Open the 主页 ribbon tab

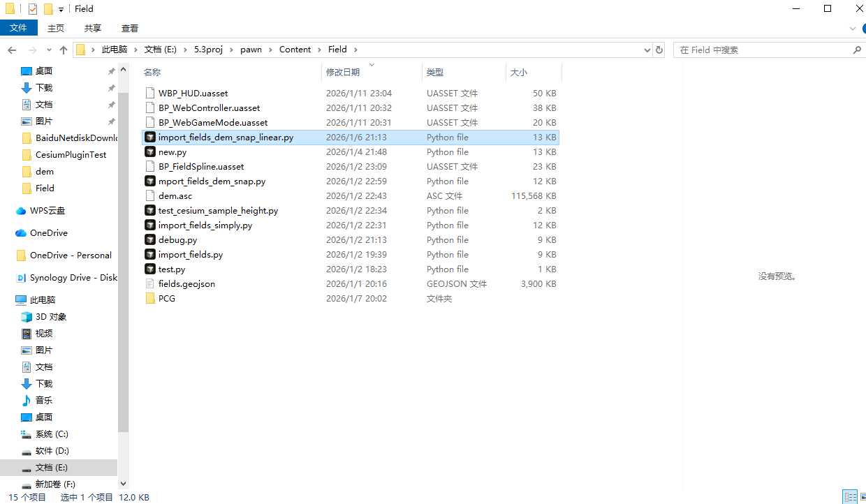(x=56, y=28)
